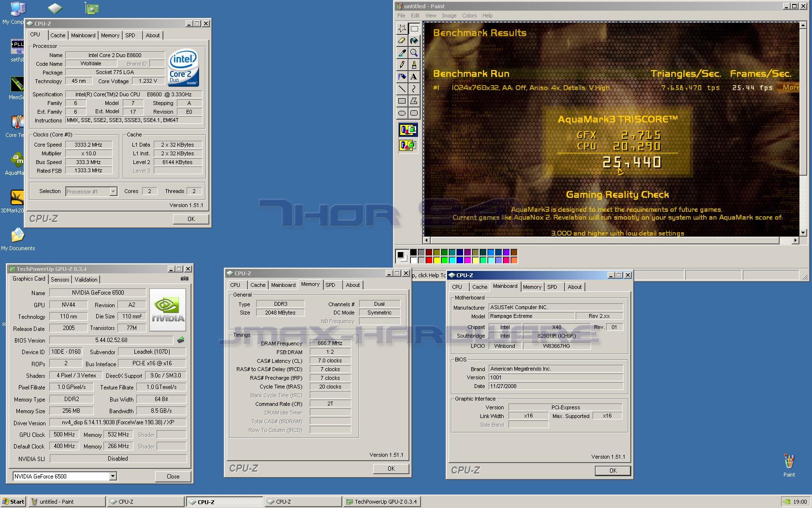
Task: Click OK in the CPU-Z processor window
Action: pyautogui.click(x=191, y=219)
